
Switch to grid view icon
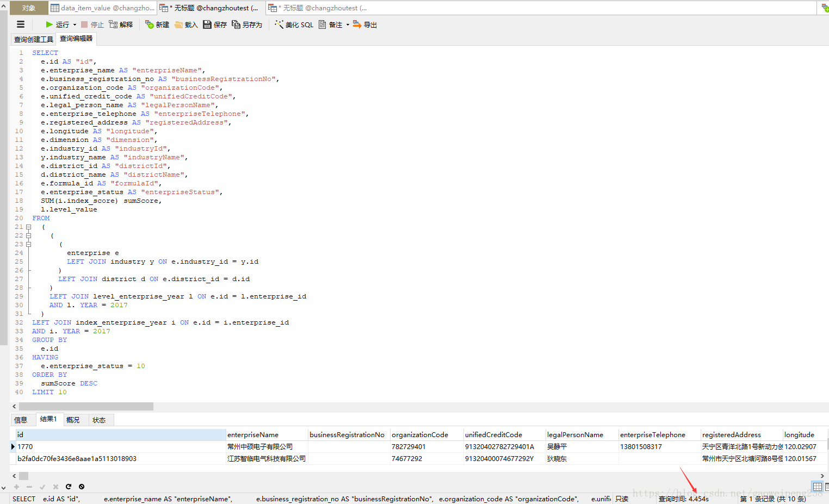817,487
